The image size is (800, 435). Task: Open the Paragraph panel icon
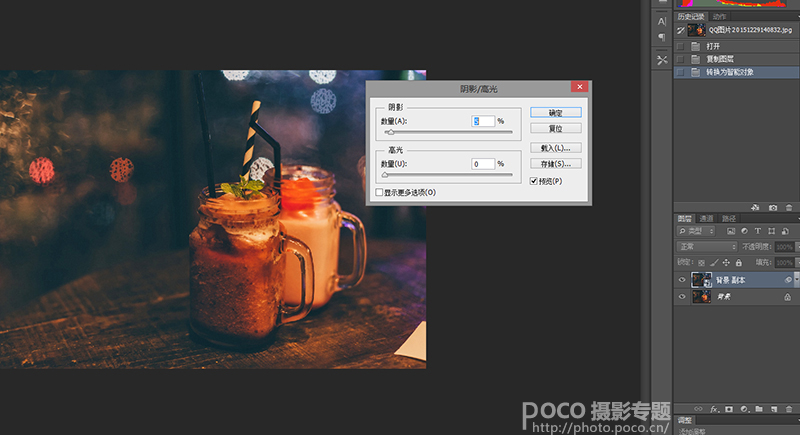point(662,37)
